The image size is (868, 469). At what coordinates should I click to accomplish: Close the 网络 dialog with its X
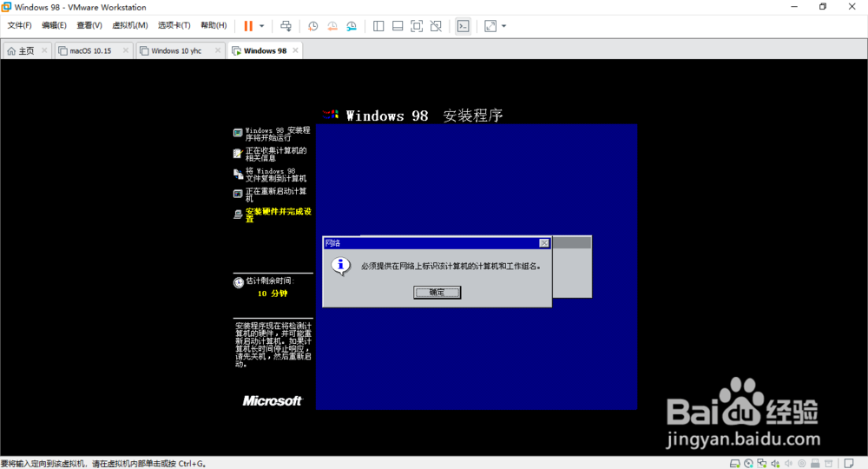[544, 243]
